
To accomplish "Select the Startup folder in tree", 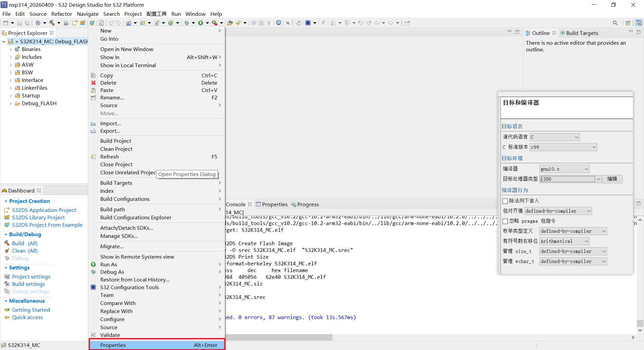I will tap(31, 96).
